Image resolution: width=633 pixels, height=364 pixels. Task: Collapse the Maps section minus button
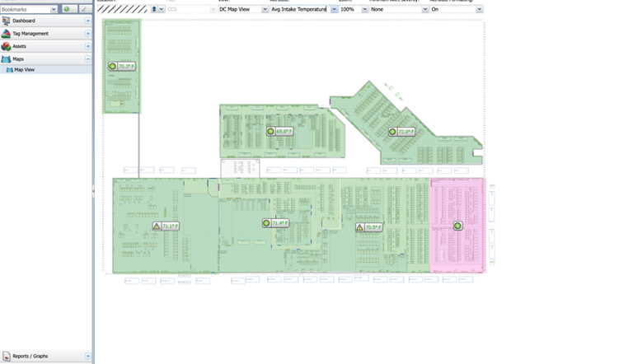pyautogui.click(x=87, y=59)
